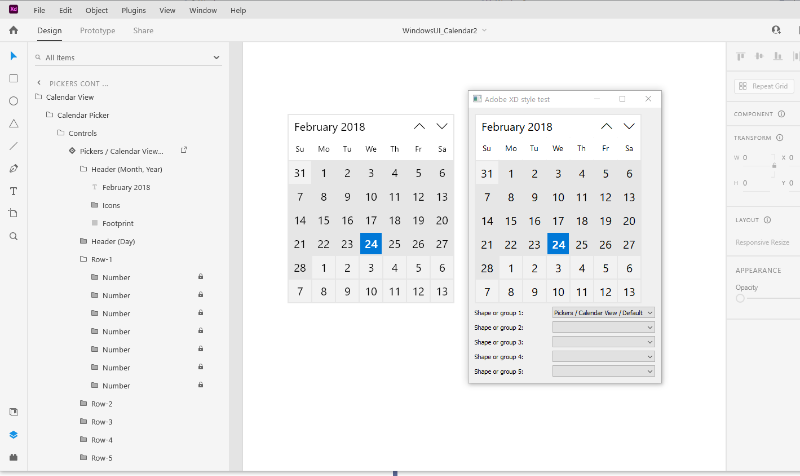The width and height of the screenshot is (800, 476).
Task: Select day 24 in style test calendar
Action: 558,244
